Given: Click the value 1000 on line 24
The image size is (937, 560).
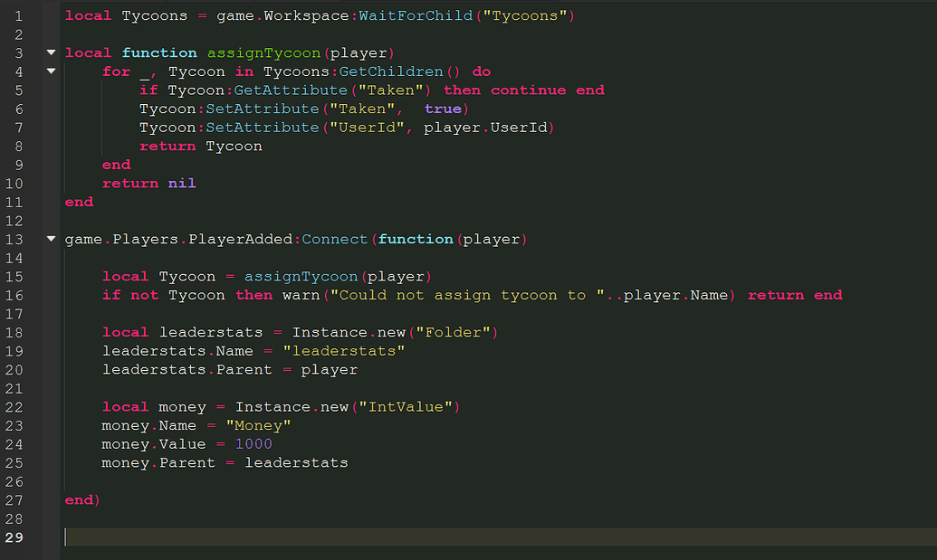Looking at the screenshot, I should click(x=253, y=443).
